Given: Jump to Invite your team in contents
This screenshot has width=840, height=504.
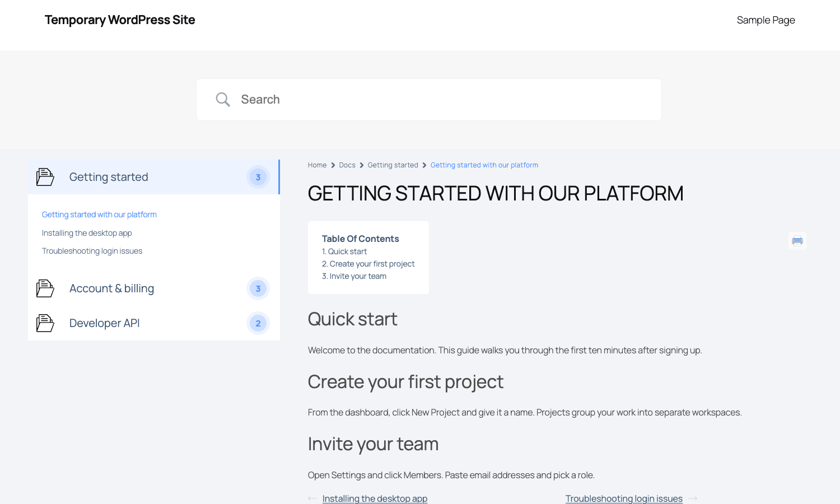Looking at the screenshot, I should pos(354,276).
